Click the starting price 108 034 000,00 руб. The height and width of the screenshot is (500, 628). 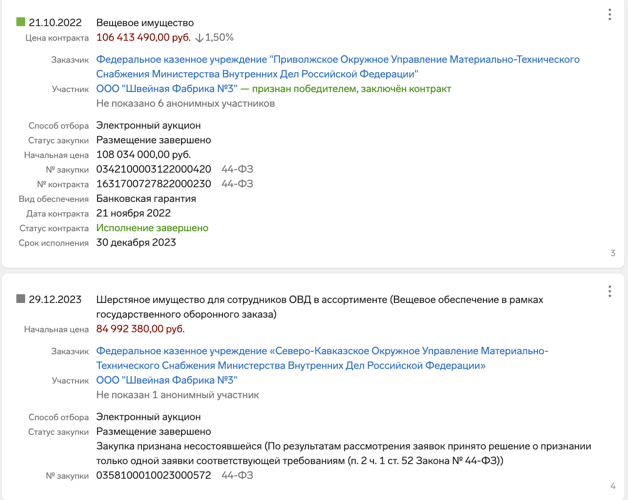[x=143, y=154]
